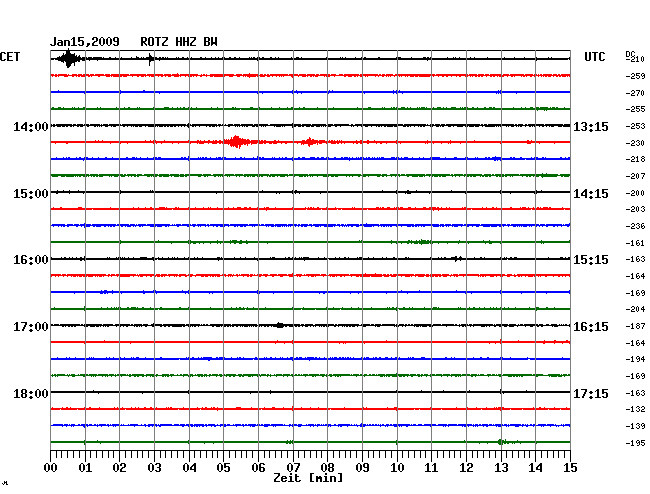The height and width of the screenshot is (494, 650).
Task: Click the largest red seismic burst near minute 05
Action: 236,142
